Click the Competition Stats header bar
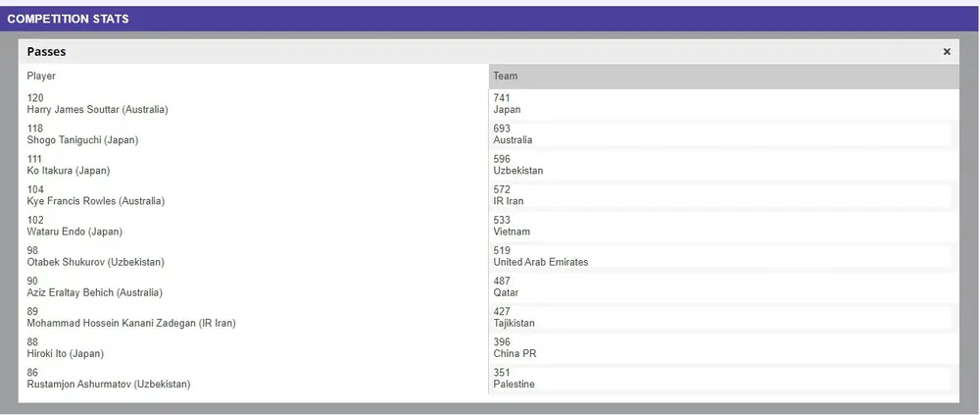This screenshot has width=980, height=415. click(69, 19)
